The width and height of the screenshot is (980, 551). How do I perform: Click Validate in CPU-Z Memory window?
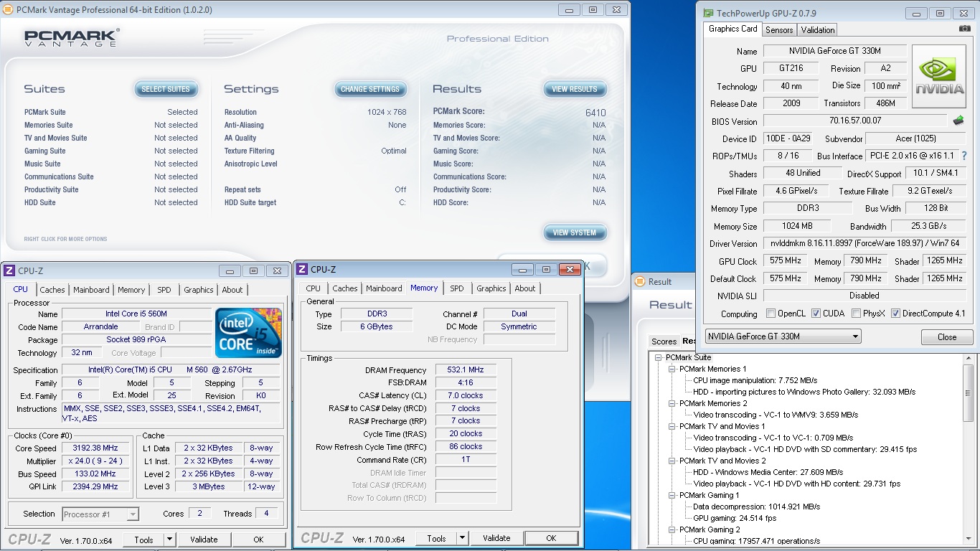[x=496, y=538]
